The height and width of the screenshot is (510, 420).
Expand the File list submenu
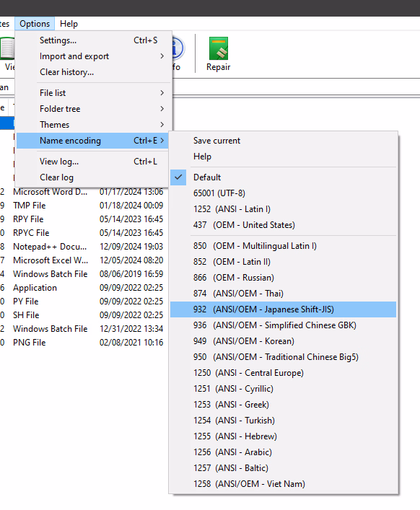click(x=93, y=93)
